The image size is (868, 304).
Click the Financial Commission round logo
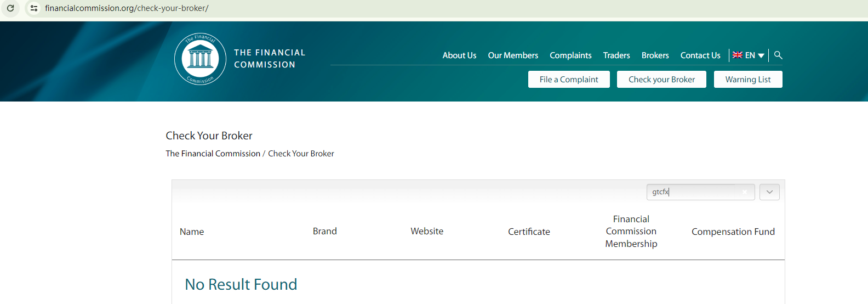[200, 59]
